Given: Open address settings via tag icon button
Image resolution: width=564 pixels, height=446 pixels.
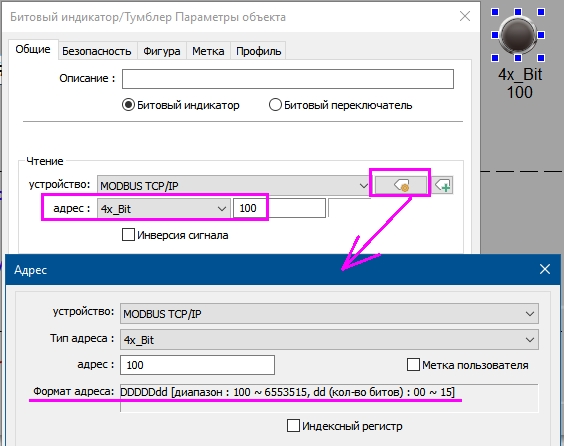Looking at the screenshot, I should pos(401,186).
